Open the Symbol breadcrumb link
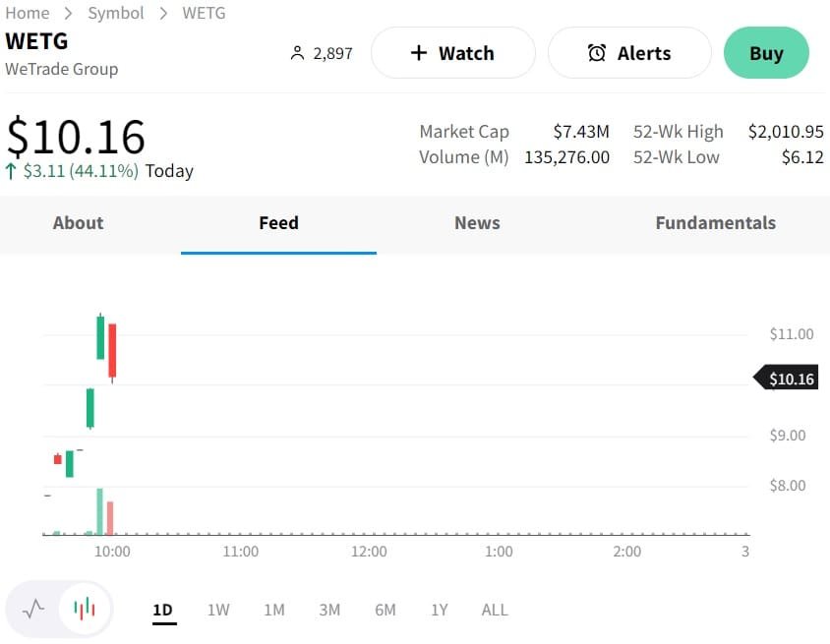Screen dimensions: 830x644 (x=116, y=13)
